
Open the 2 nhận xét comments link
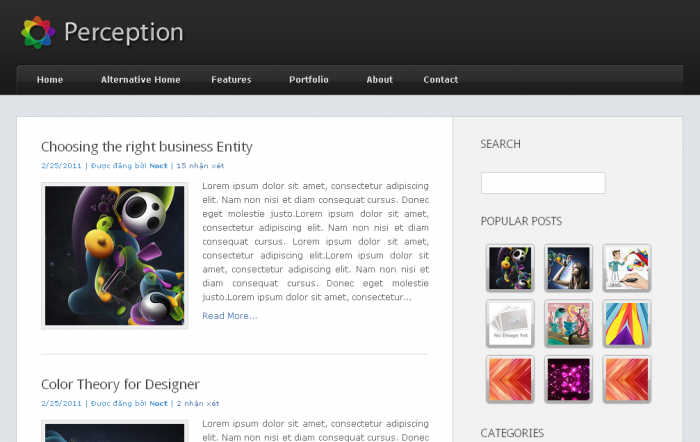pyautogui.click(x=198, y=403)
